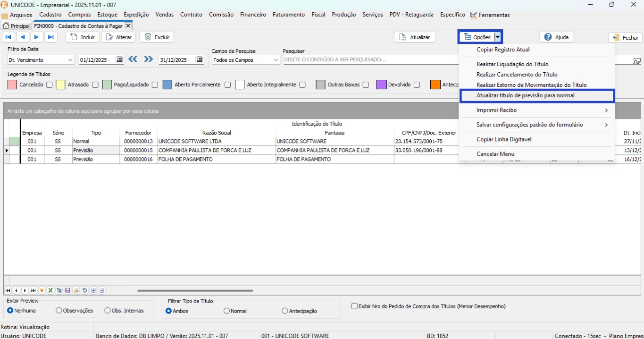The width and height of the screenshot is (644, 339).
Task: Enable the Cancelado legend checkbox
Action: (49, 85)
